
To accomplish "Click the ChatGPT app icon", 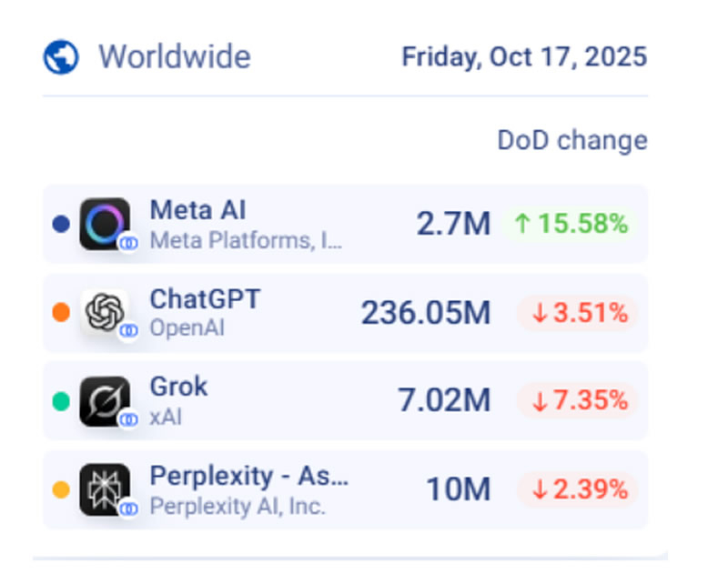I will 105,313.
